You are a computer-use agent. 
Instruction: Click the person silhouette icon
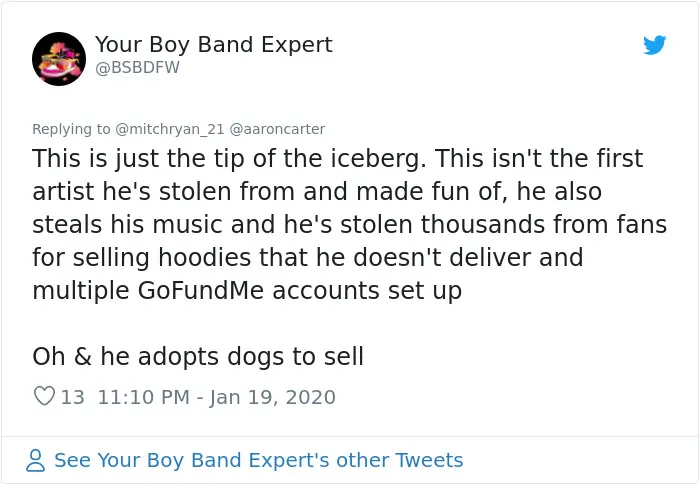point(36,460)
